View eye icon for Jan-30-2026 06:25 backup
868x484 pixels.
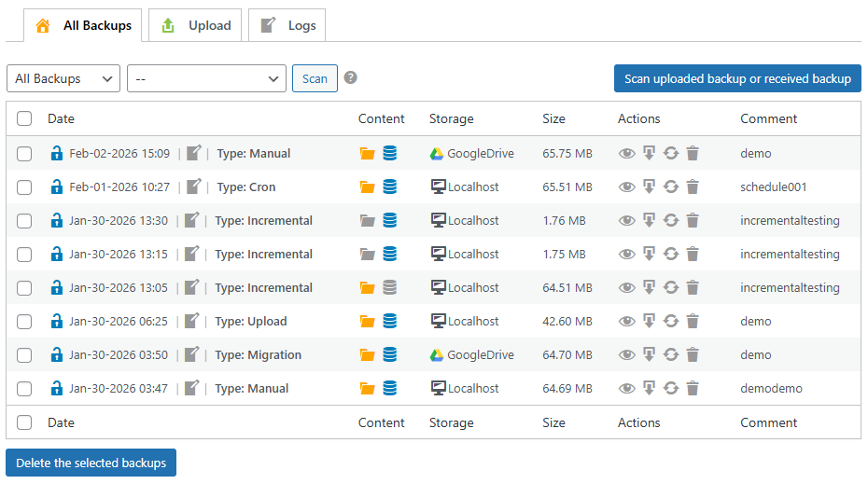point(626,322)
